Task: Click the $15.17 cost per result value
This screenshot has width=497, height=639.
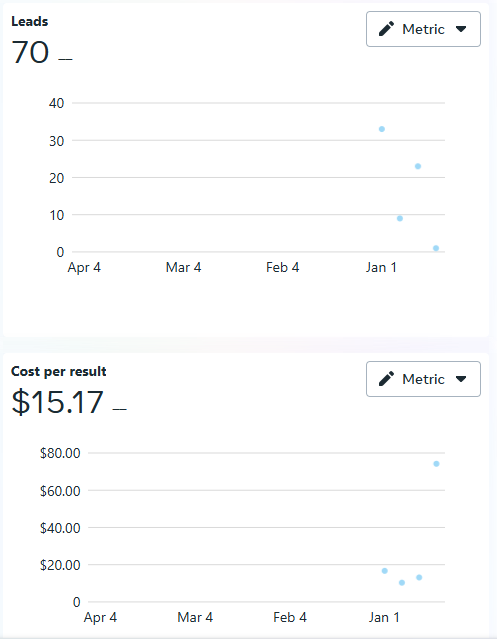Action: tap(57, 402)
